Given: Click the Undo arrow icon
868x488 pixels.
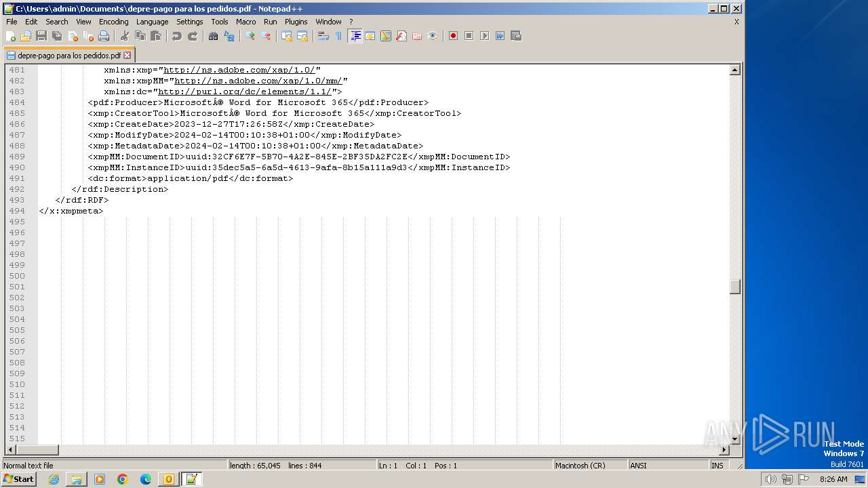Looking at the screenshot, I should click(177, 36).
